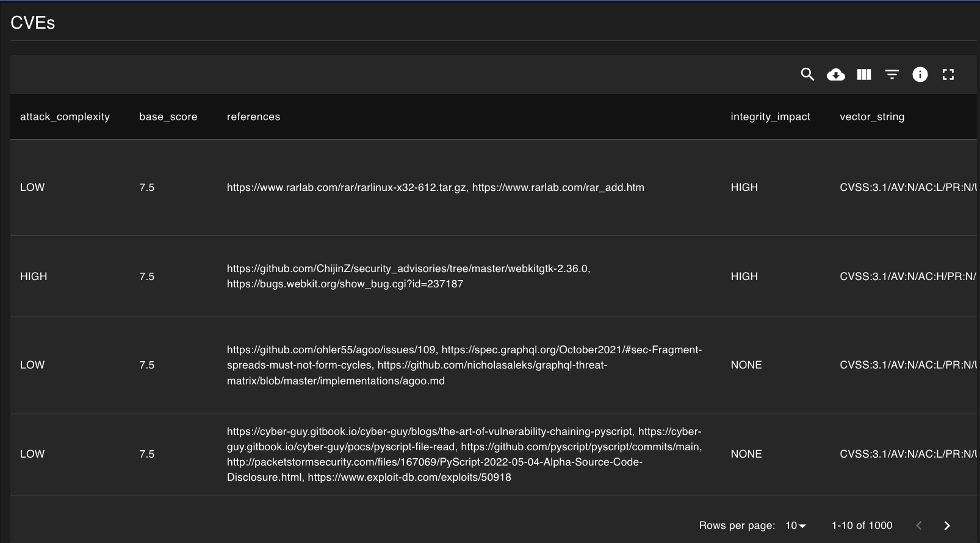Viewport: 980px width, 543px height.
Task: Click the webkitgtk-2.36.0 references cell
Action: coord(408,276)
